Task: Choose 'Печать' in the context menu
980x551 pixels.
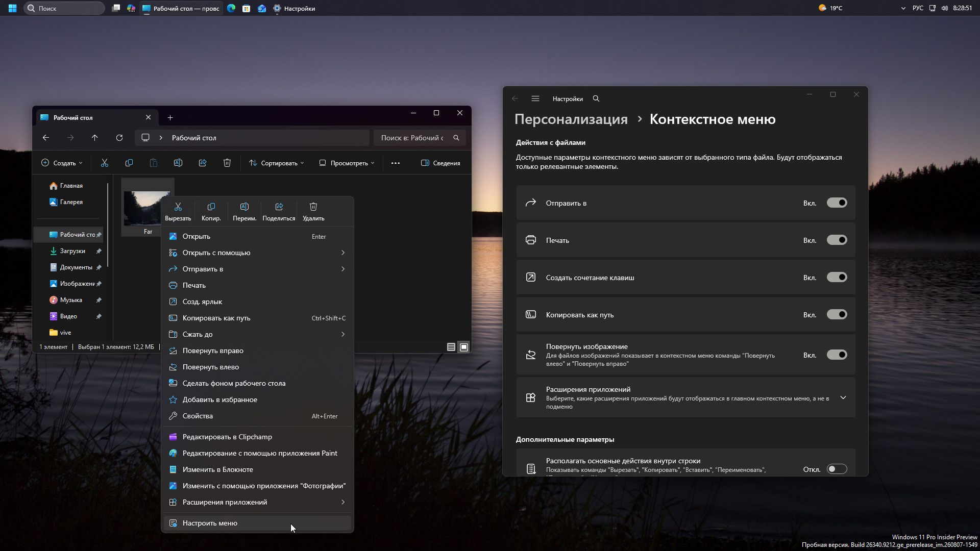Action: click(257, 285)
